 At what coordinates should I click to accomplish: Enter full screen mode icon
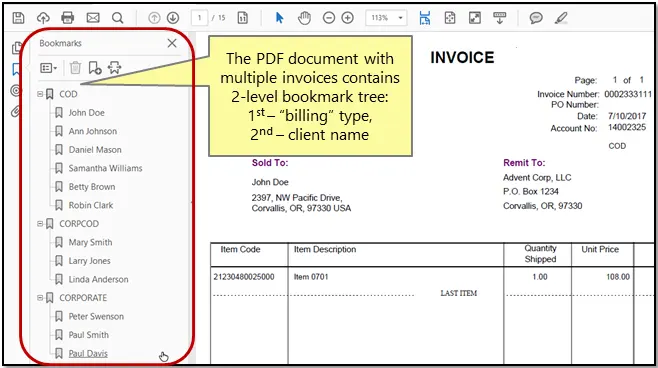(475, 18)
